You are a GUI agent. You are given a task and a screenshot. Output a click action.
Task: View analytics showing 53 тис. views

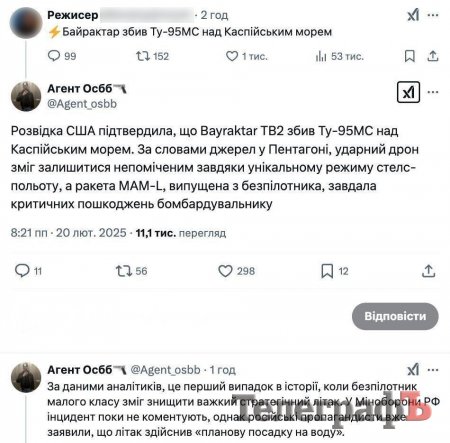pos(321,56)
